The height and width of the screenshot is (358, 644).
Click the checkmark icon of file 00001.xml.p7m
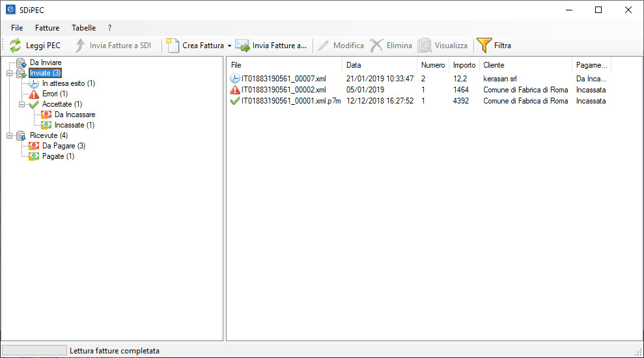pyautogui.click(x=235, y=101)
